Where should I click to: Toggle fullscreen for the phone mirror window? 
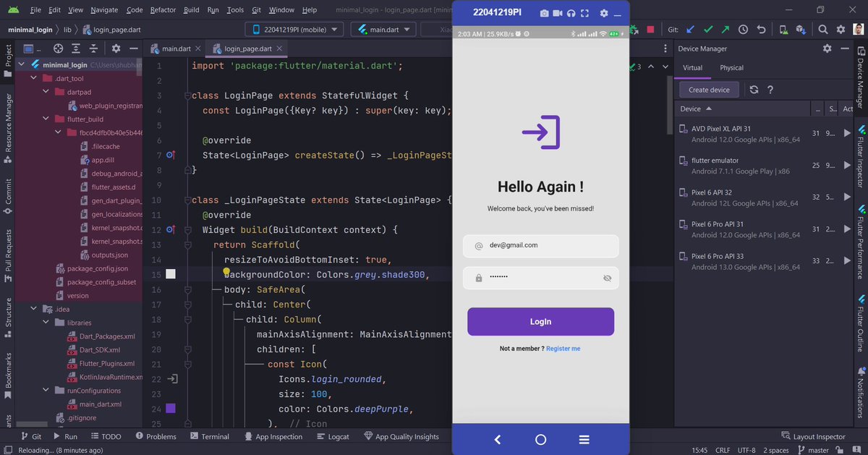pyautogui.click(x=584, y=13)
